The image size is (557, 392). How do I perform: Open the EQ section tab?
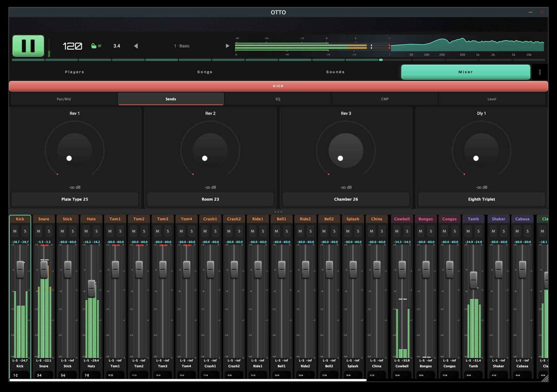(x=278, y=99)
